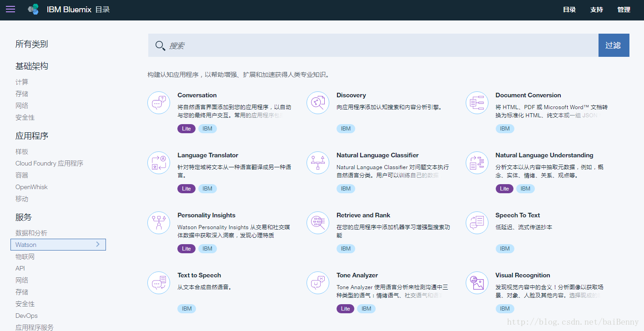Select 存储 under 基础架构
Viewport: 644px width, 331px height.
pos(22,94)
